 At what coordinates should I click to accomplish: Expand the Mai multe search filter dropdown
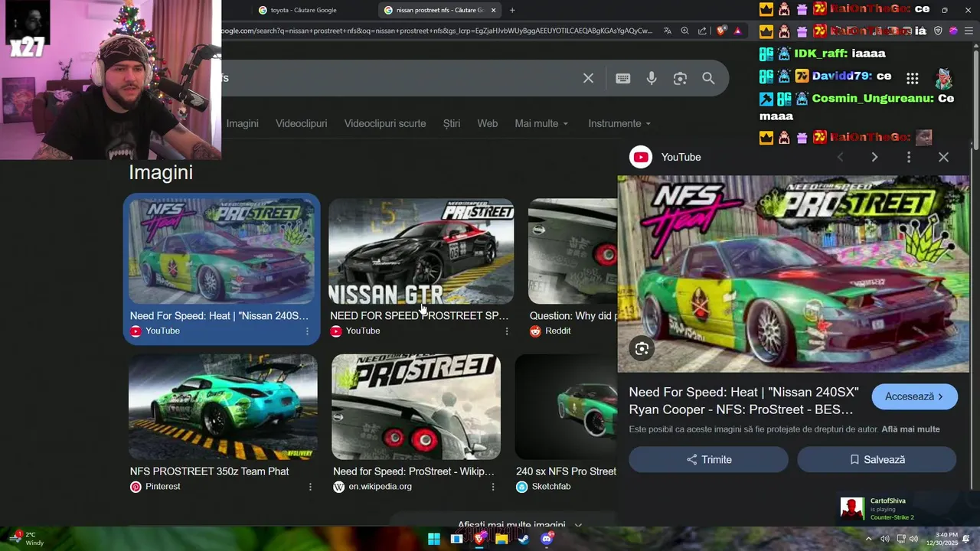click(541, 123)
